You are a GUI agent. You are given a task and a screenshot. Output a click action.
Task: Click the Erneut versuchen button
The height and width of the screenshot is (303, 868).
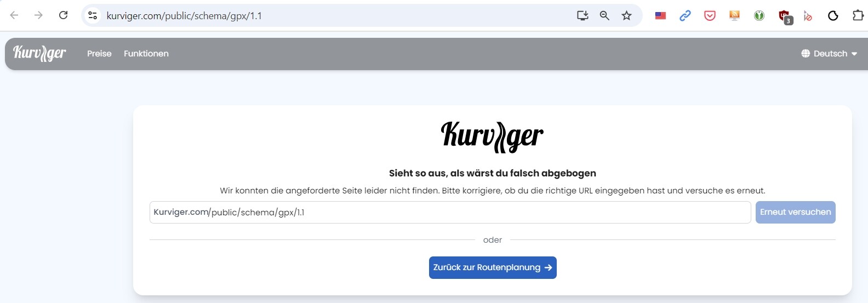coord(795,212)
